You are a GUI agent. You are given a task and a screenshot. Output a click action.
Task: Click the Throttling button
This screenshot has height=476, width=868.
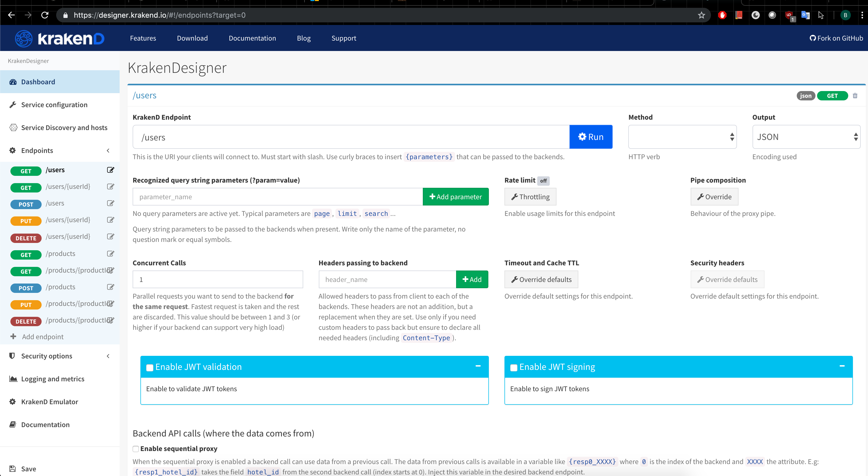(530, 197)
